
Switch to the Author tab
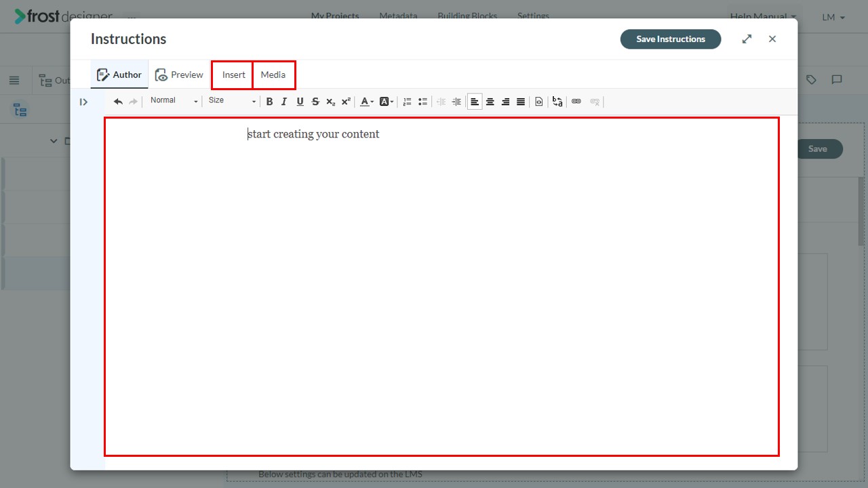pyautogui.click(x=119, y=75)
